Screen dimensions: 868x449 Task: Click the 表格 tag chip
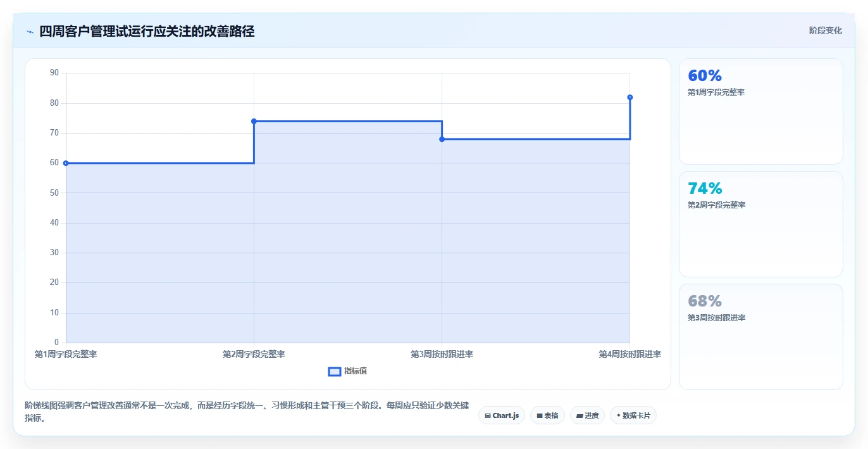pyautogui.click(x=547, y=415)
